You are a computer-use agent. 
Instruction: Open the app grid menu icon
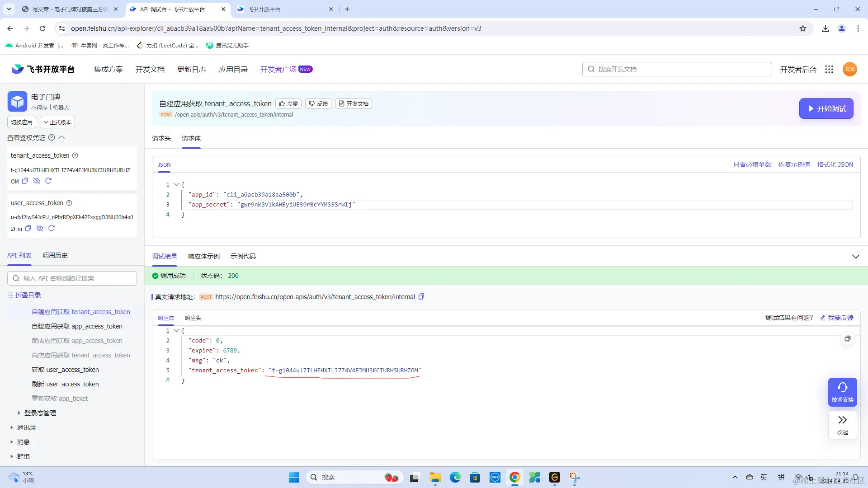tap(829, 69)
